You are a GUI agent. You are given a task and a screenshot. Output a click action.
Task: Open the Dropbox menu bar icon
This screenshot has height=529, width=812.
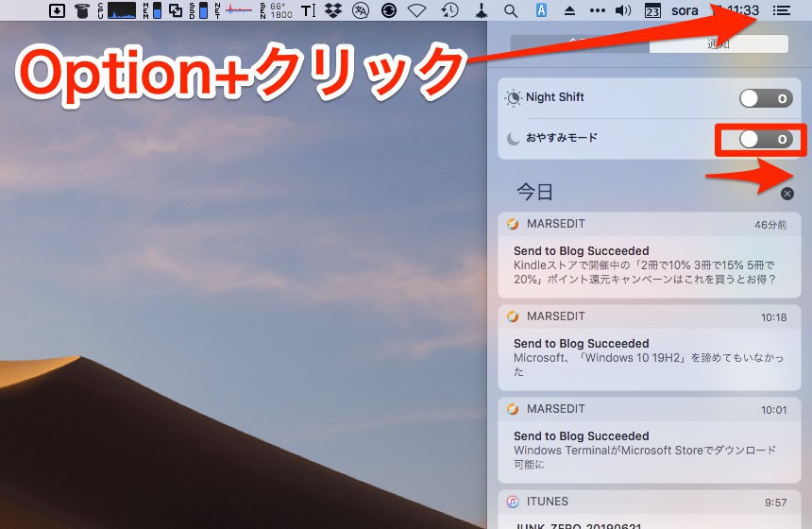[333, 10]
